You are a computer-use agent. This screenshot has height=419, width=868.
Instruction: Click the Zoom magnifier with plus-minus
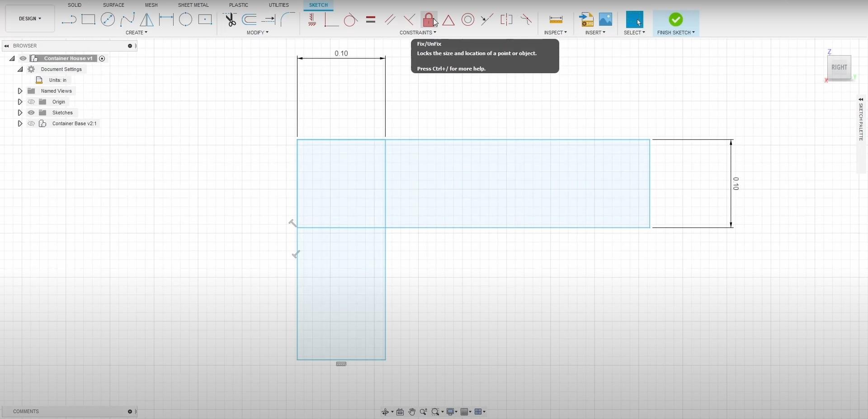point(423,412)
